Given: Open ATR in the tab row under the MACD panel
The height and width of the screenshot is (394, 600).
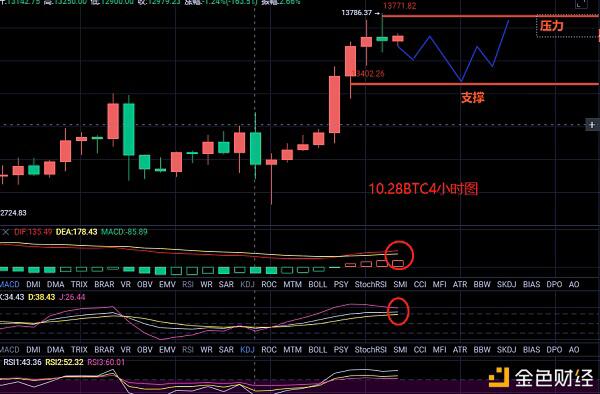Looking at the screenshot, I should (460, 284).
